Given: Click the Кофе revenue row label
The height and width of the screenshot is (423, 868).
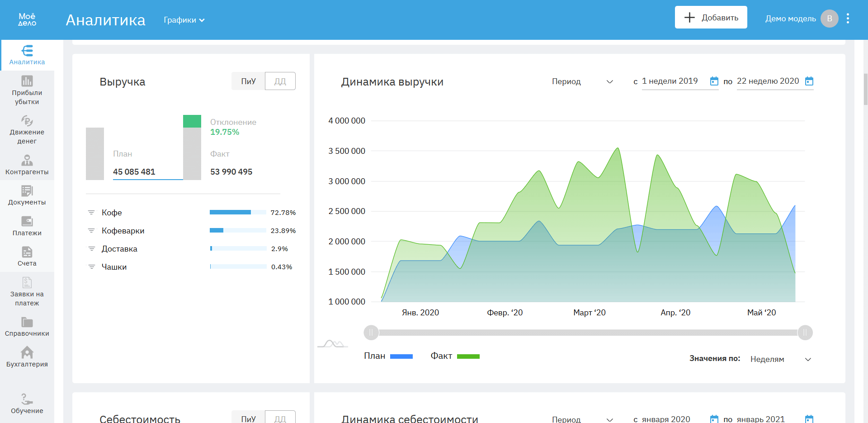Looking at the screenshot, I should point(112,213).
